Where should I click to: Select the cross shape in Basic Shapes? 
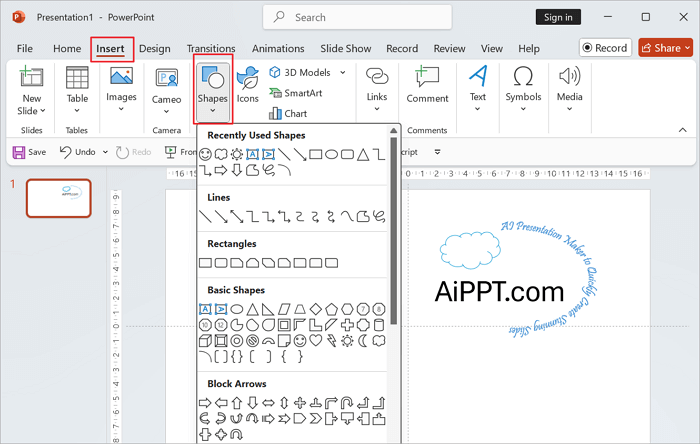[x=347, y=325]
